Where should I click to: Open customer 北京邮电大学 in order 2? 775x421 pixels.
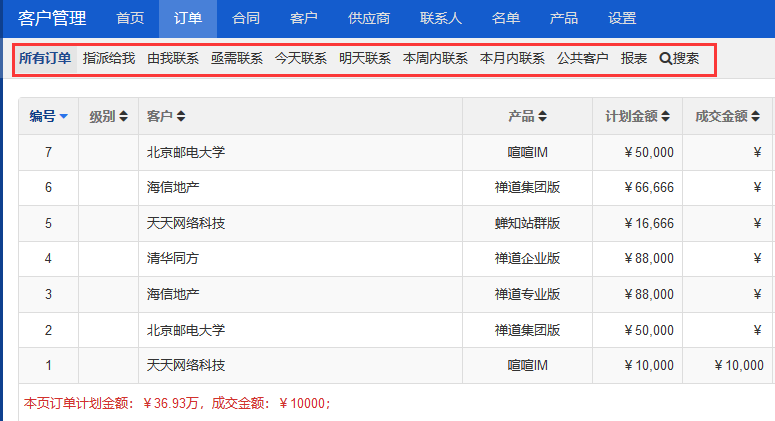[186, 330]
